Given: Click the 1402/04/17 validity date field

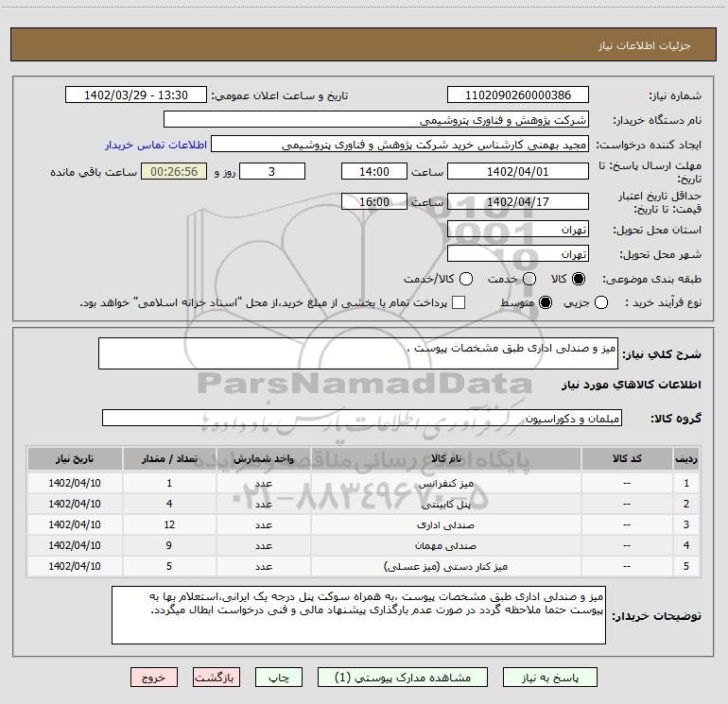Looking at the screenshot, I should point(518,201).
